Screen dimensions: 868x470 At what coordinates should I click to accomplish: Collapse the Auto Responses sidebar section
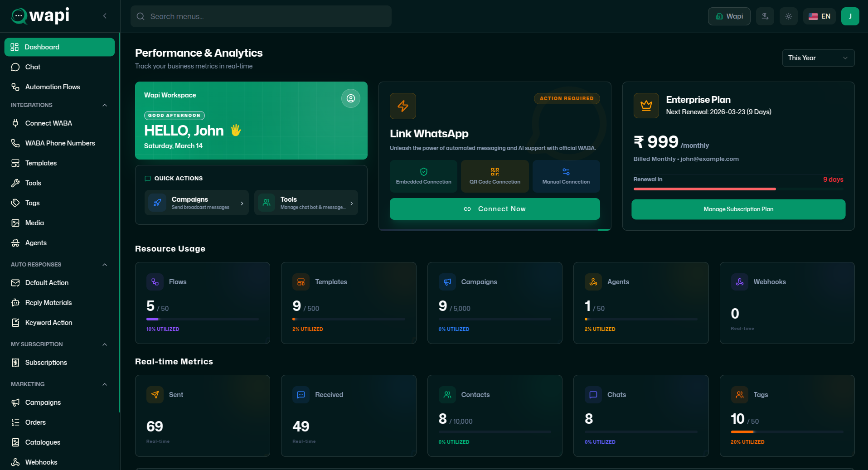pyautogui.click(x=105, y=265)
